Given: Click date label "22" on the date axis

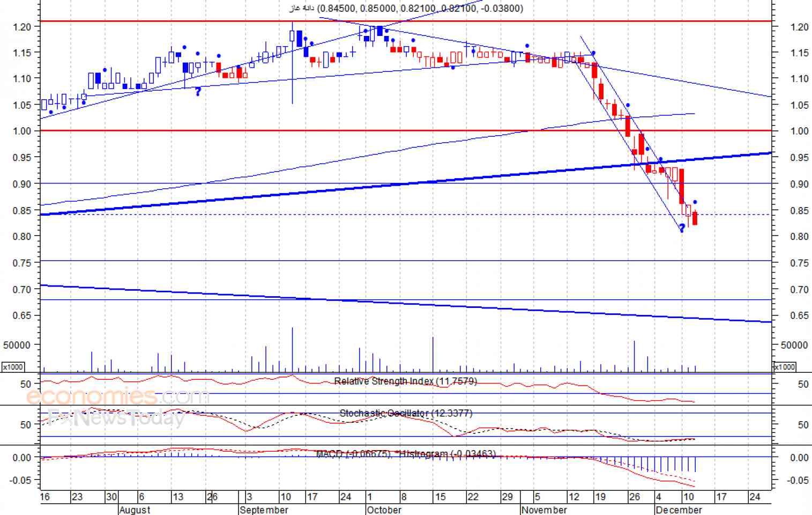Looking at the screenshot, I should (x=473, y=497).
